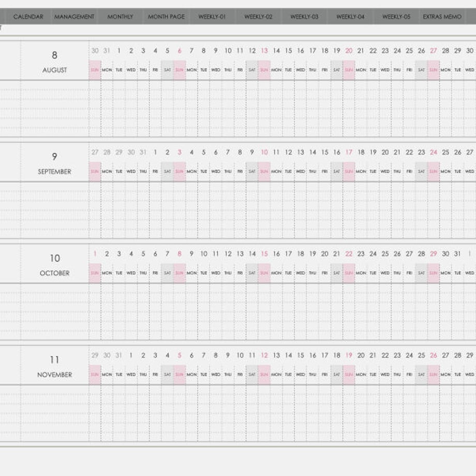Click the AUGUST month label

55,70
